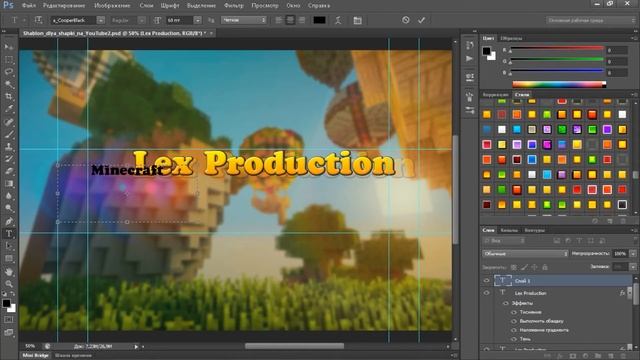Screen dimensions: 640x360
Task: Pick a color from the spectrum ramp
Action: (x=559, y=84)
